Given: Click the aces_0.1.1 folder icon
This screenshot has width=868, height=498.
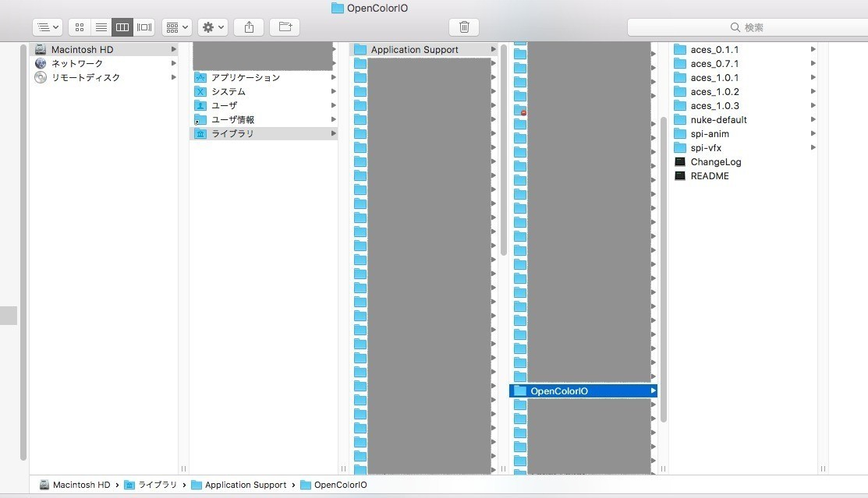Looking at the screenshot, I should (680, 49).
